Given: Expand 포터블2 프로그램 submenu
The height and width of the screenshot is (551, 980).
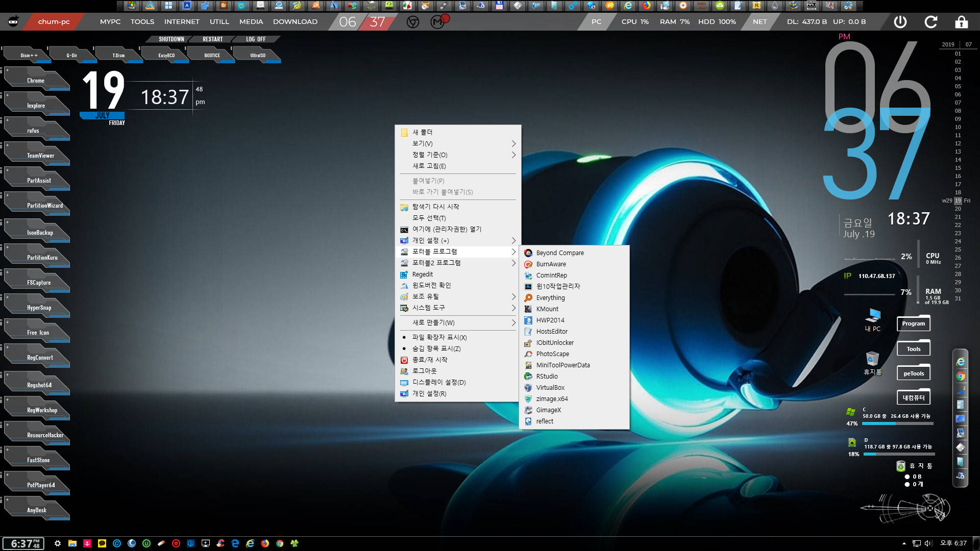Looking at the screenshot, I should [x=458, y=263].
